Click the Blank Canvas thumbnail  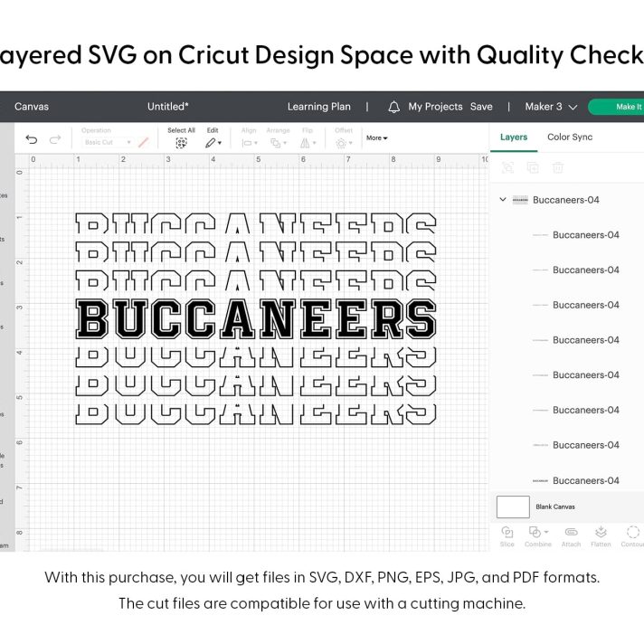tap(513, 507)
